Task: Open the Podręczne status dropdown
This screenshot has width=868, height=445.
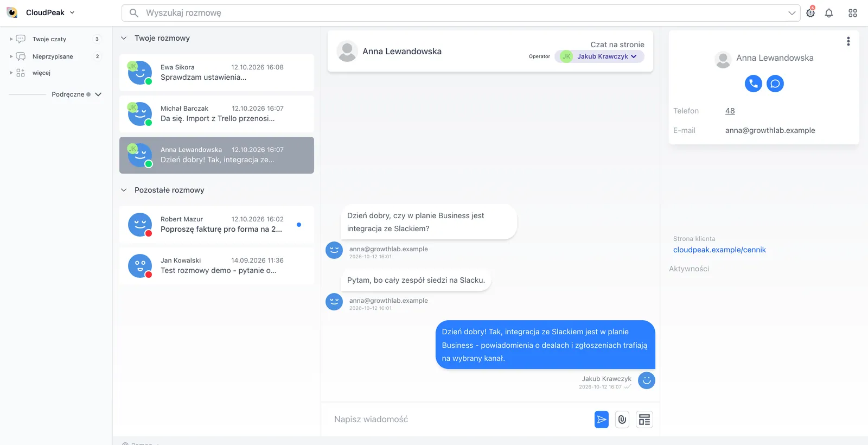Action: (76, 94)
